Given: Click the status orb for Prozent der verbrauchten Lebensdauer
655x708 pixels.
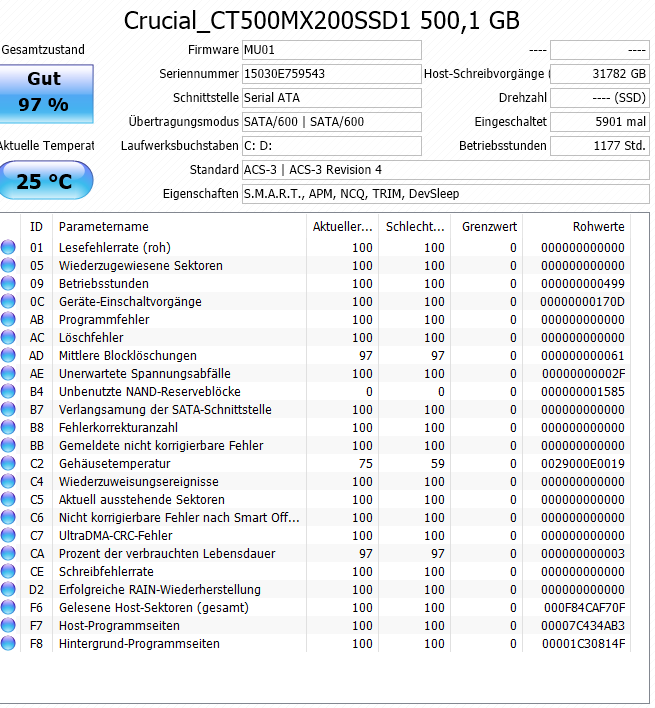Looking at the screenshot, I should [8, 553].
